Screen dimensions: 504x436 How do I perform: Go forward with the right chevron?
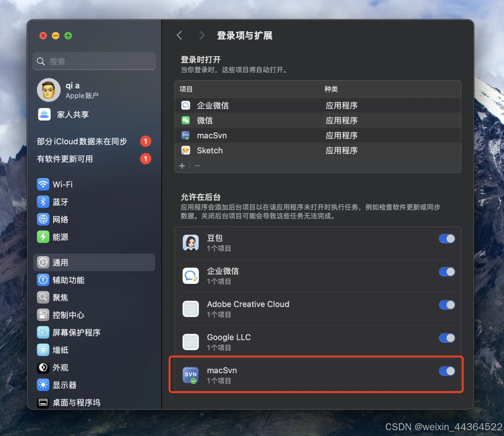tap(202, 35)
